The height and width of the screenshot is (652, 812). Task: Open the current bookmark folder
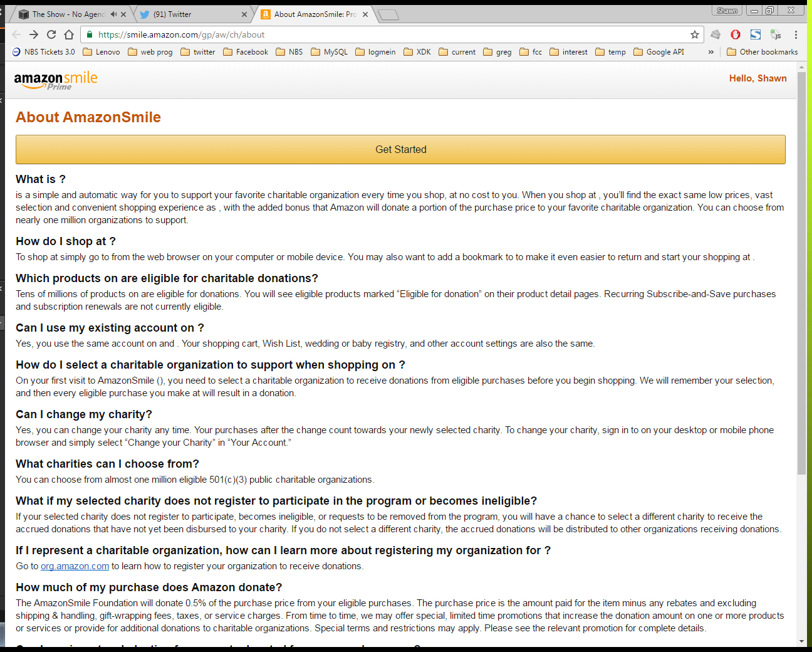click(457, 52)
